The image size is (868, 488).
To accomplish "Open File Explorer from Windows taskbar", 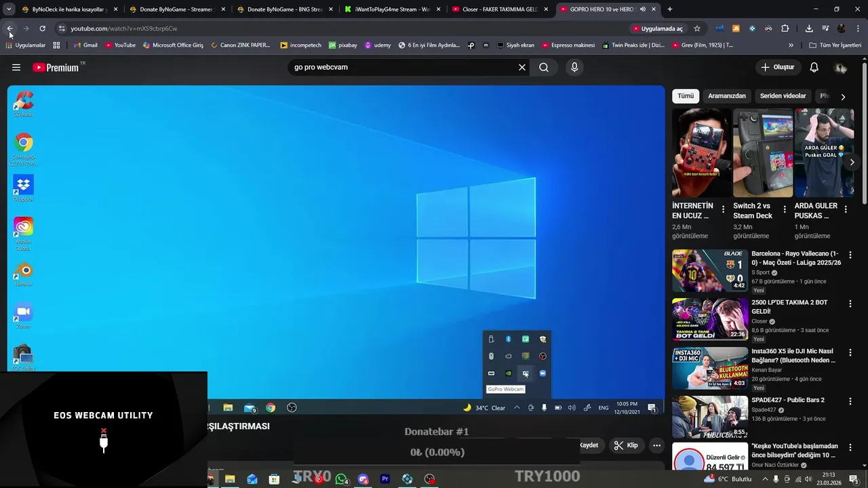I will tap(230, 479).
